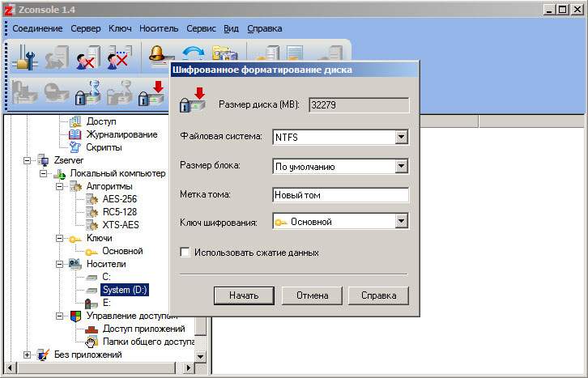The image size is (588, 378).
Task: Click the Ключи key icon in tree
Action: [75, 239]
